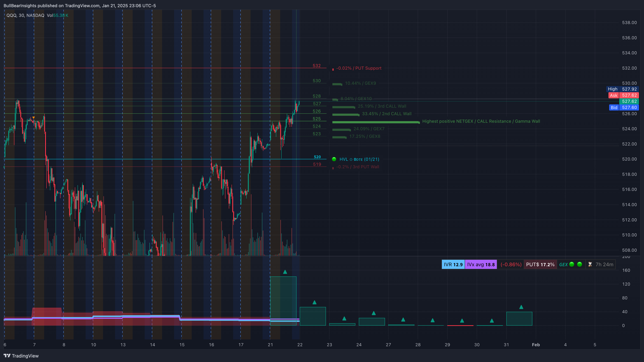Click the green HVL 0DTE circle marker
Viewport: 644px width, 362px height.
point(334,159)
